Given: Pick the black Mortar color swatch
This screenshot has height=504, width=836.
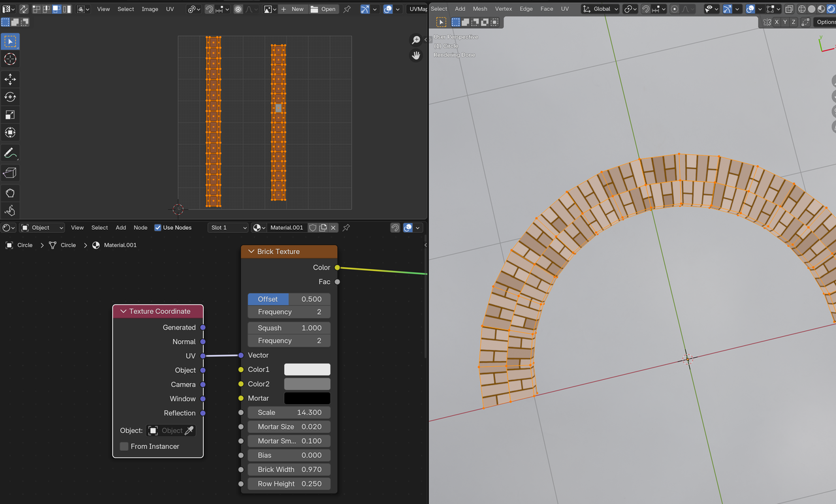Looking at the screenshot, I should (307, 398).
